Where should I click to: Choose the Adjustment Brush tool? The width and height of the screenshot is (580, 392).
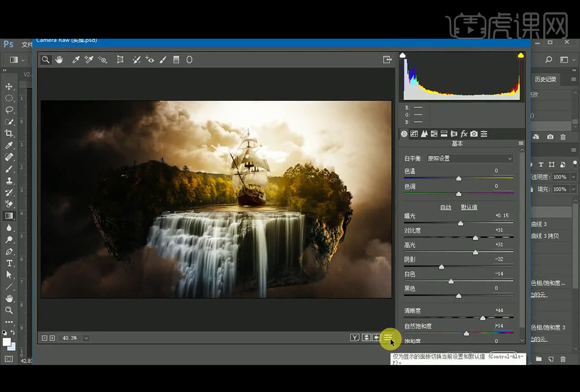pyautogui.click(x=163, y=60)
